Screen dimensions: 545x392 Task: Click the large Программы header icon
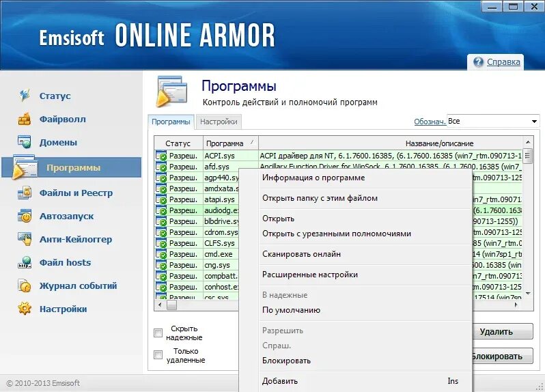click(x=171, y=91)
